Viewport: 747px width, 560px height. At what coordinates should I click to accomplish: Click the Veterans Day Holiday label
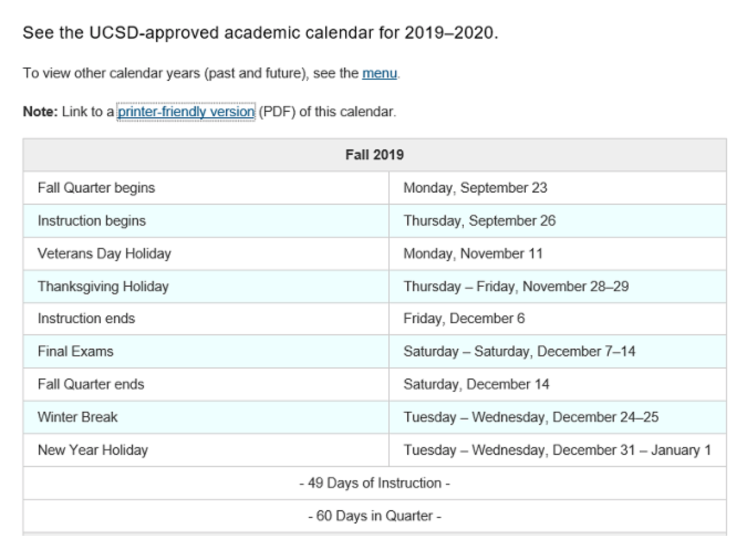pyautogui.click(x=104, y=253)
